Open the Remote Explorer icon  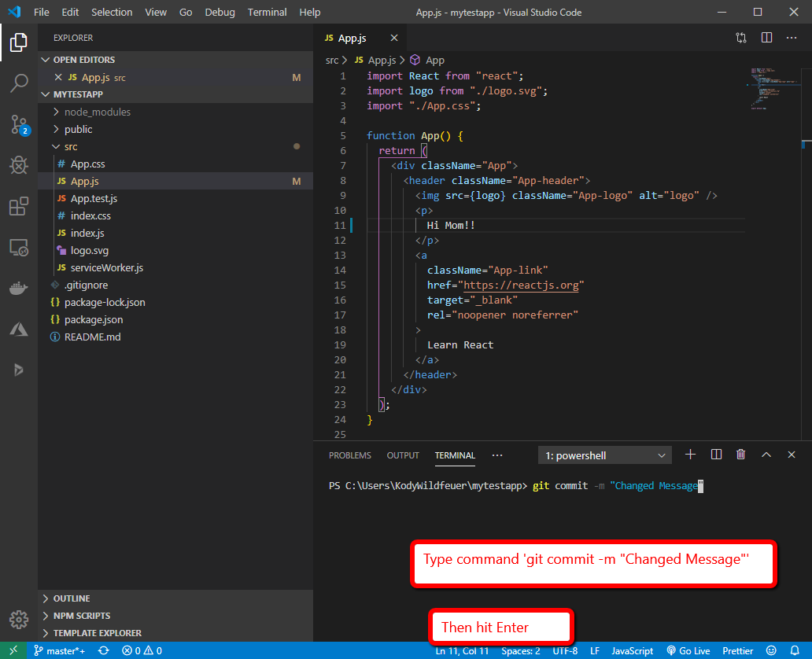pyautogui.click(x=19, y=248)
